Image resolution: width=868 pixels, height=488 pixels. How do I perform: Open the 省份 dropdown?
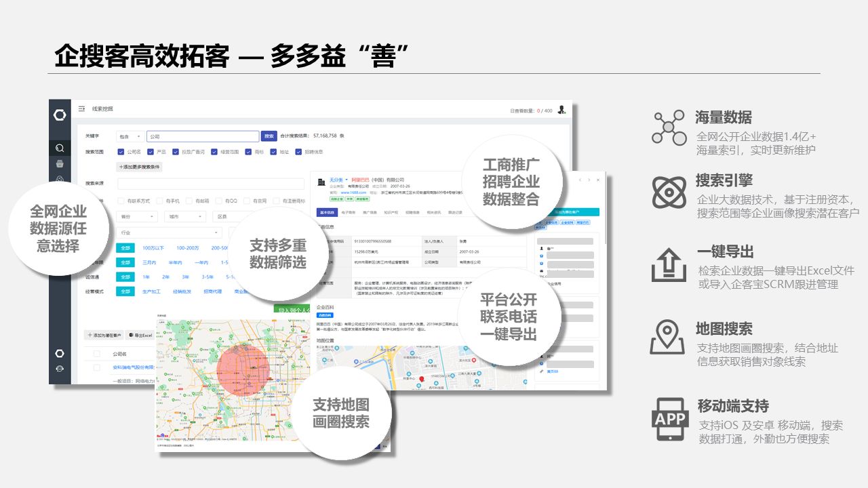click(x=137, y=217)
